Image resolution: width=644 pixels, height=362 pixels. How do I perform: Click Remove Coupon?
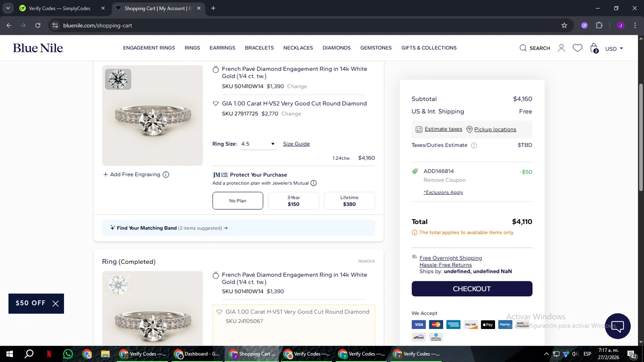[x=444, y=180]
